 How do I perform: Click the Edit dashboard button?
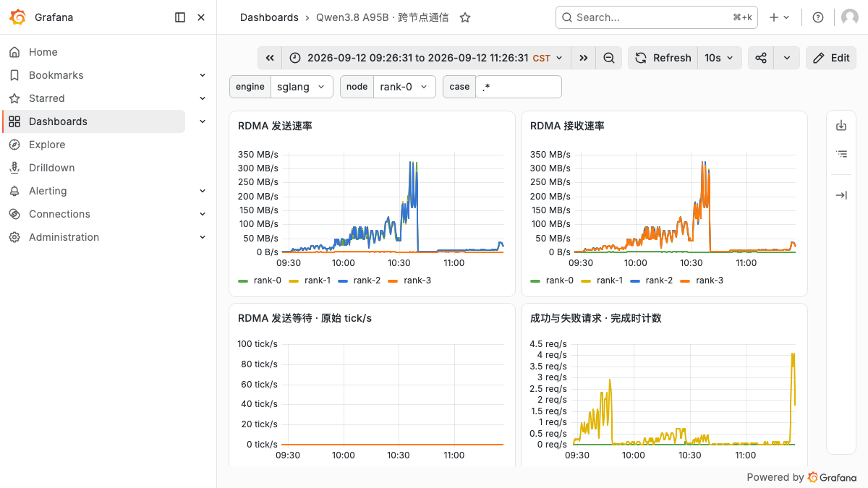[x=831, y=58]
